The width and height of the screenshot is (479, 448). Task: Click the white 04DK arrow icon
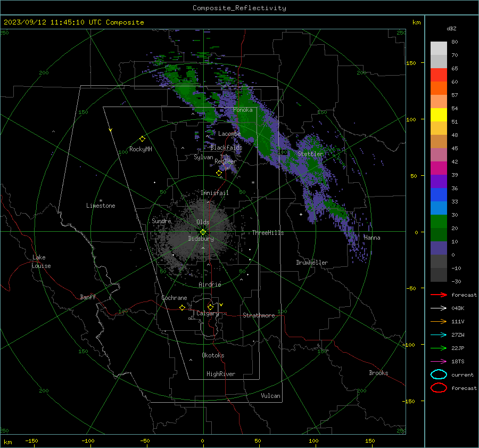(439, 308)
